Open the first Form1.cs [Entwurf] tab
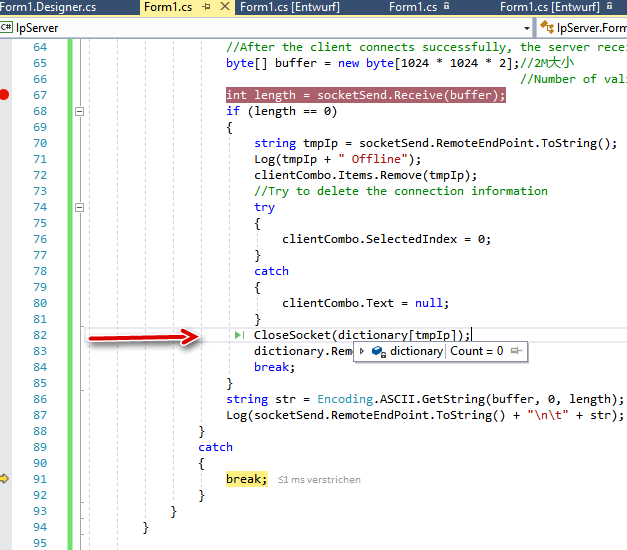The width and height of the screenshot is (627, 550). [x=290, y=7]
